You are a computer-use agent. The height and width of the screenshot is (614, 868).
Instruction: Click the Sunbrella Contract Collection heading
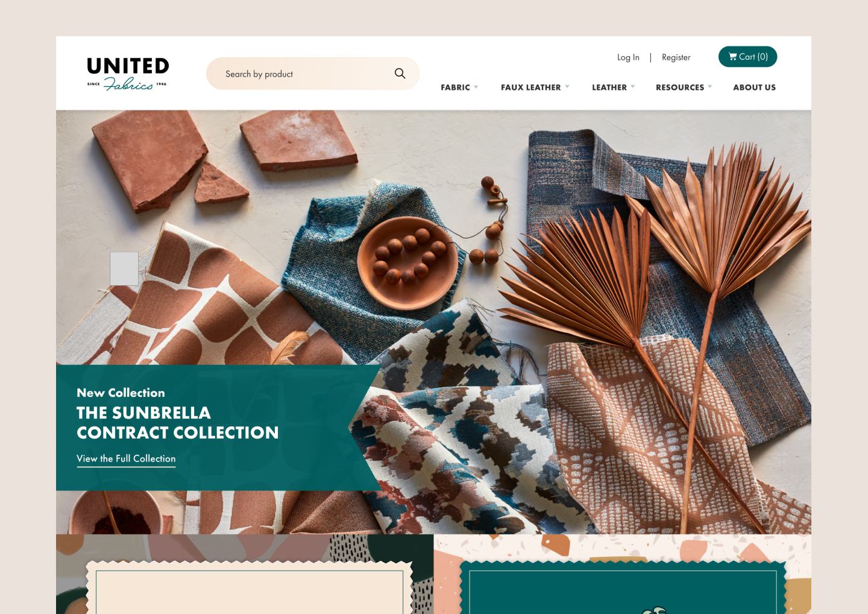click(x=177, y=423)
